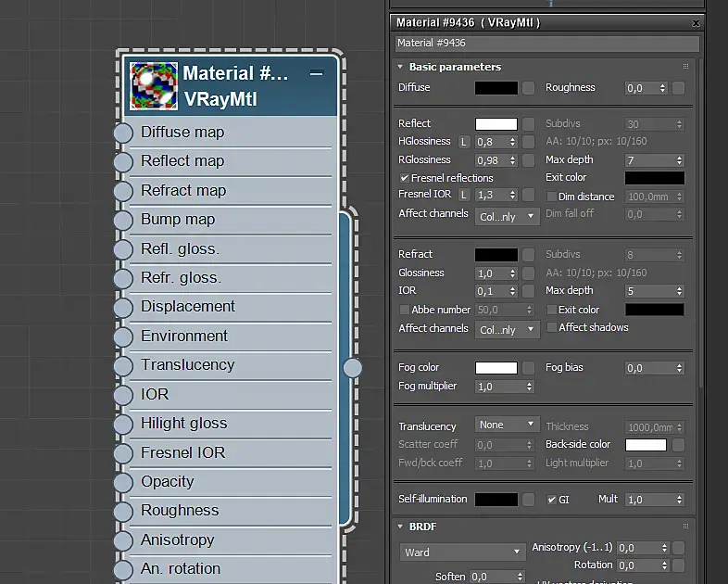Click the Reflect Exit color swatch
The height and width of the screenshot is (584, 728).
click(x=655, y=178)
